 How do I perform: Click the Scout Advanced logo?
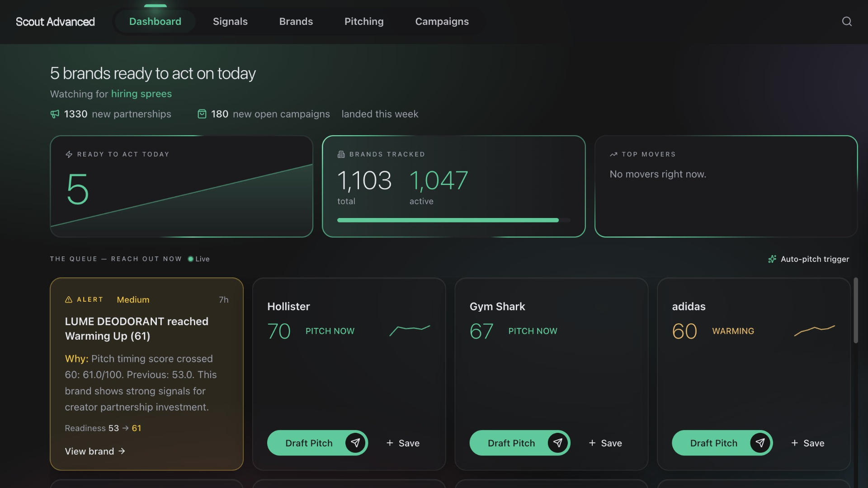click(x=55, y=22)
